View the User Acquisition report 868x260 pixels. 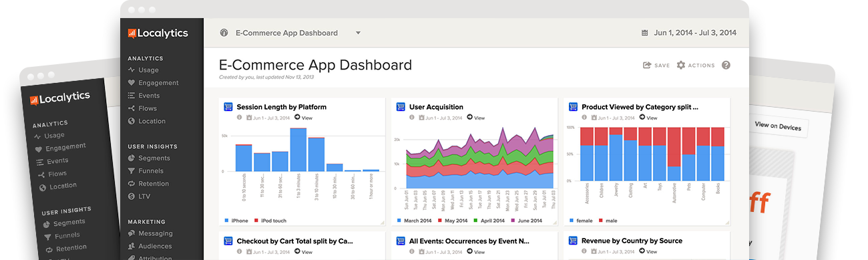476,118
